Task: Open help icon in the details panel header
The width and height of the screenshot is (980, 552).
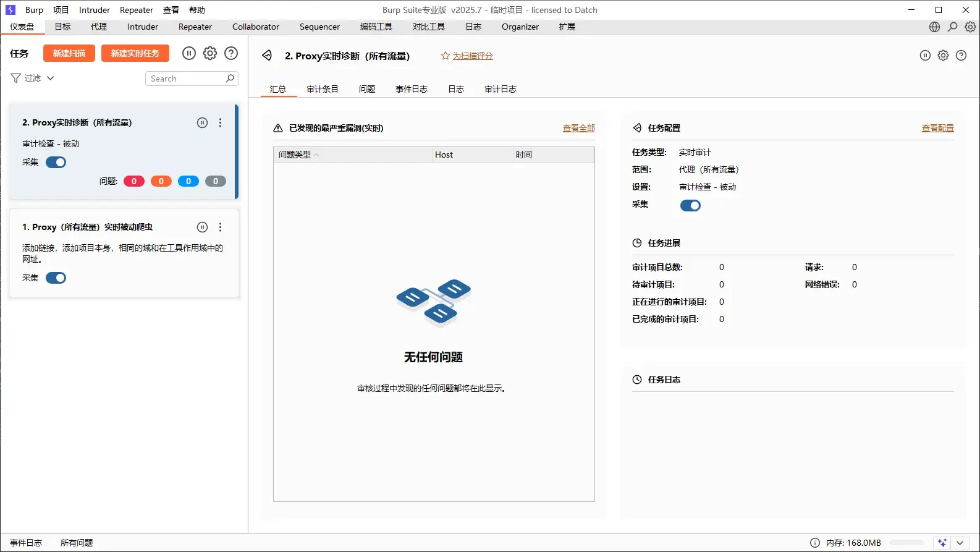Action: 961,55
